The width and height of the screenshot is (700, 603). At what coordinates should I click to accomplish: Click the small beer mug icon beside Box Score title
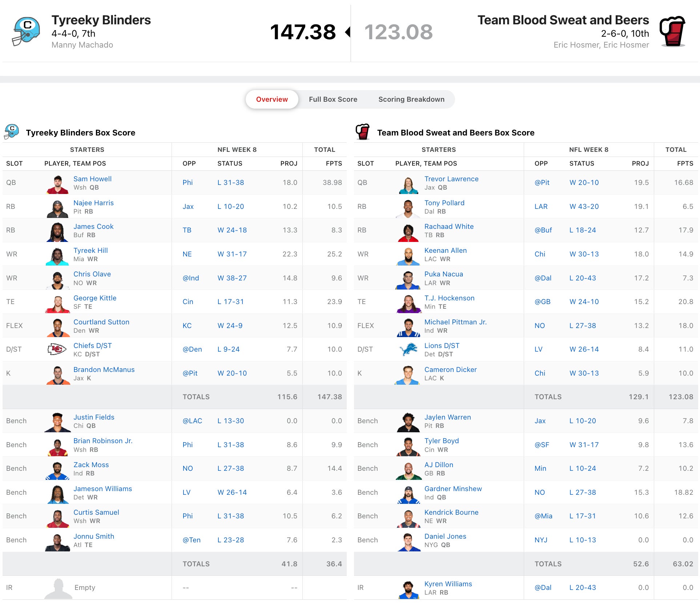[x=362, y=131]
